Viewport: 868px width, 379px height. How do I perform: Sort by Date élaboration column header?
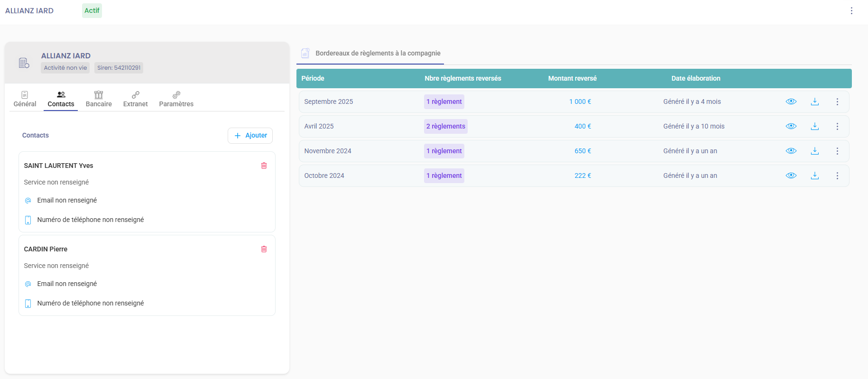click(696, 78)
